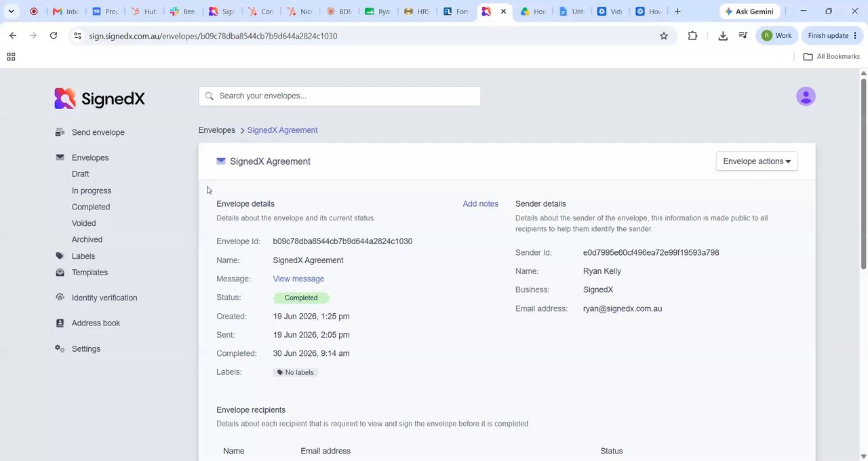Open Voided envelopes
This screenshot has width=868, height=461.
(x=84, y=223)
